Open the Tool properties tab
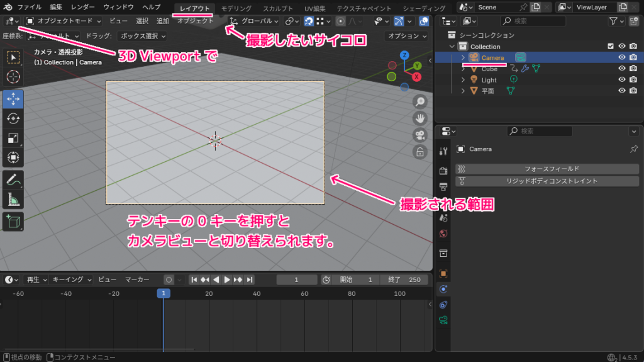 pos(443,151)
